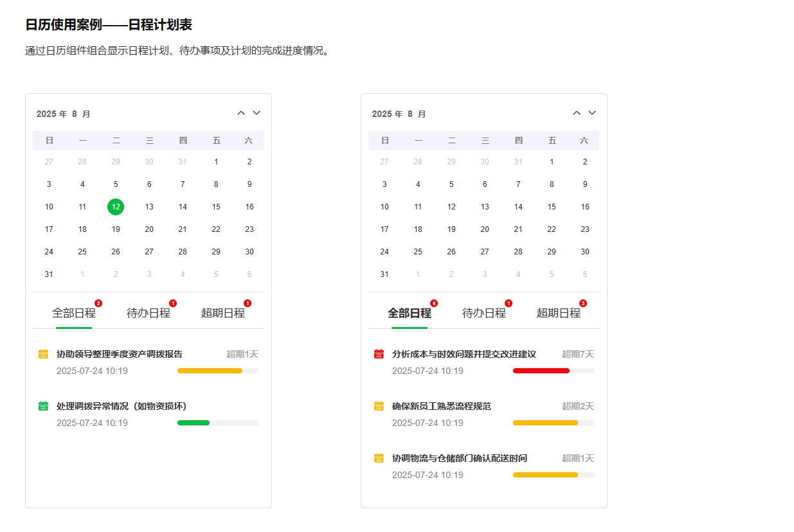Image resolution: width=794 pixels, height=532 pixels.
Task: Select day 23 in right calendar
Action: pos(585,229)
